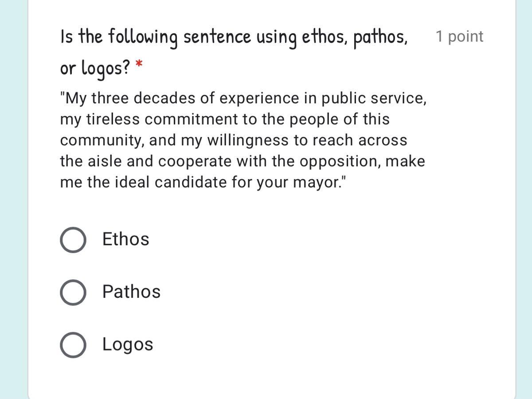Click "public service," in the quoted sentence
The height and width of the screenshot is (399, 532).
[374, 98]
